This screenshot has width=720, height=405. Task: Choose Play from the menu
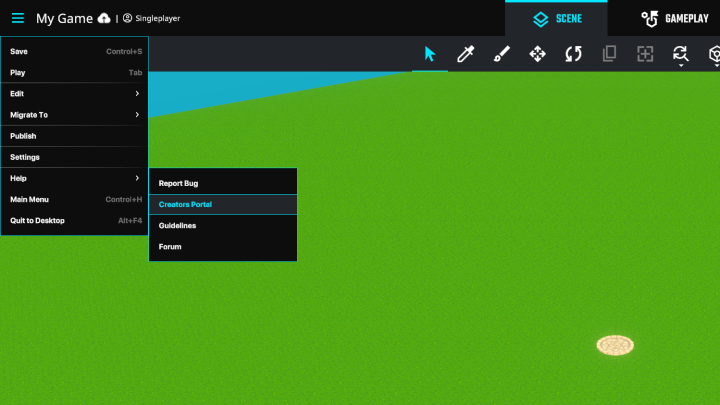(x=74, y=73)
